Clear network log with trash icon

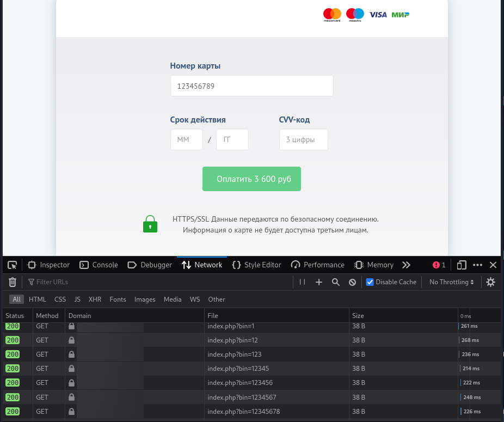point(12,282)
